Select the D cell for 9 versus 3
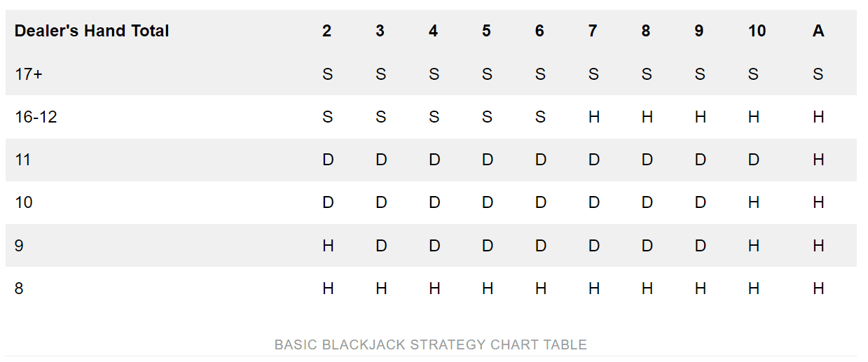 381,246
